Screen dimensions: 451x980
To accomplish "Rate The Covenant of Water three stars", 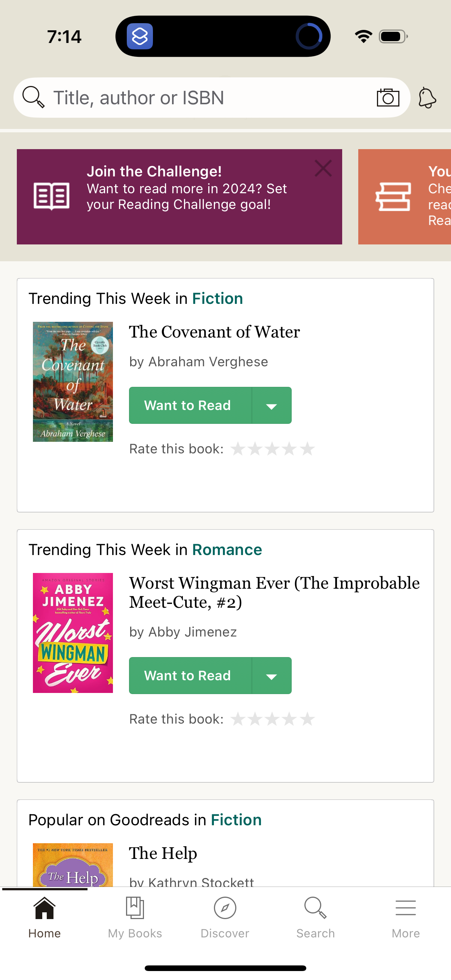I will pyautogui.click(x=272, y=449).
